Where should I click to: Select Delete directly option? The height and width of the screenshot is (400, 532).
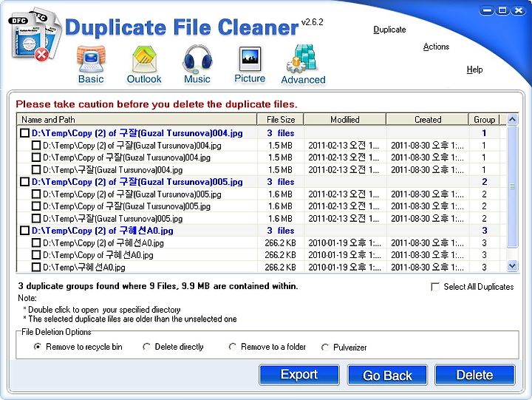146,347
